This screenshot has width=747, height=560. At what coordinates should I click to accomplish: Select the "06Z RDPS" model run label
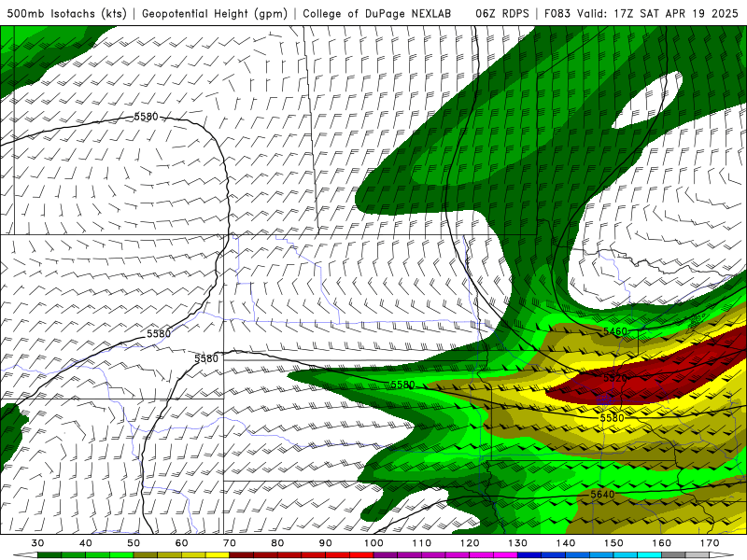point(501,13)
